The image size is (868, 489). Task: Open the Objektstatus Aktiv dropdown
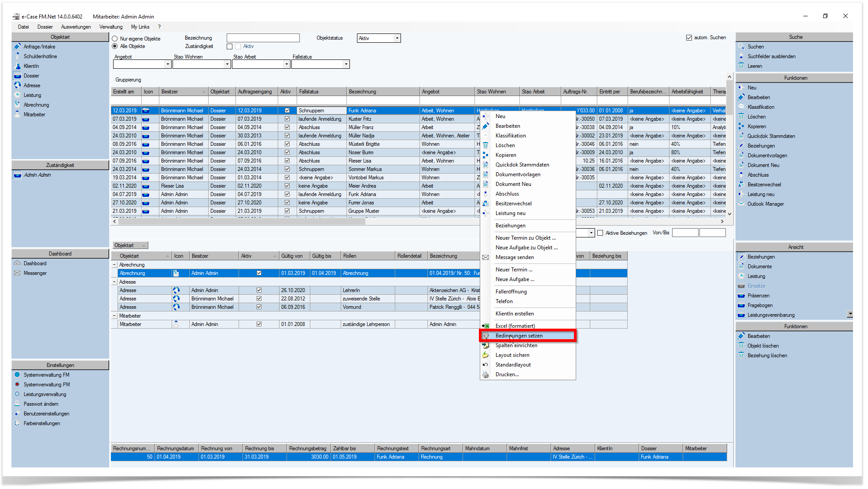click(397, 38)
